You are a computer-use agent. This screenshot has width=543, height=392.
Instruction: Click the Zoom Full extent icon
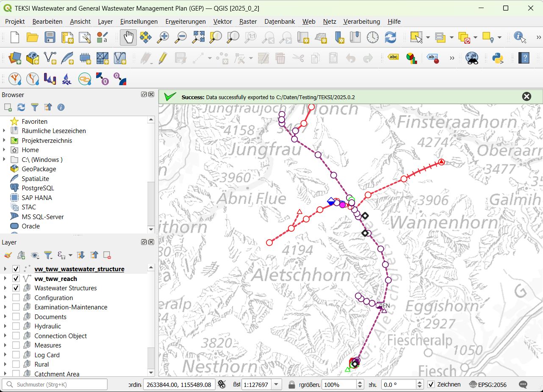(x=198, y=37)
